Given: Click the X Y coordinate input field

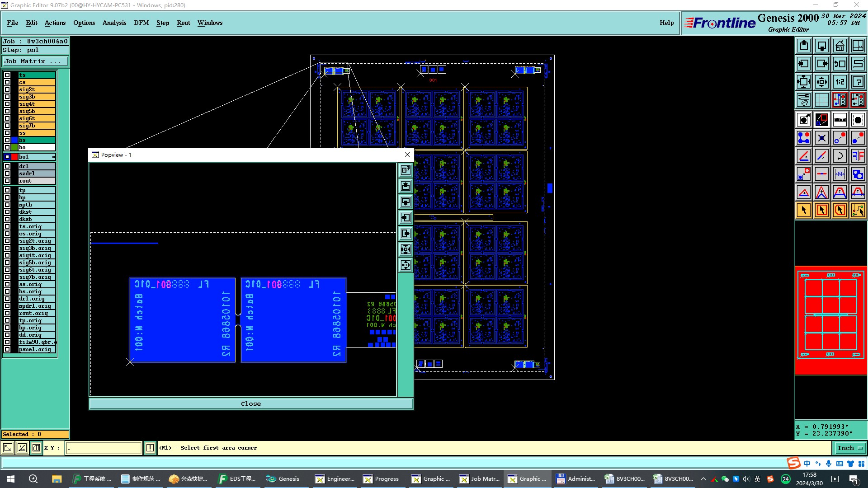Looking at the screenshot, I should tap(104, 448).
